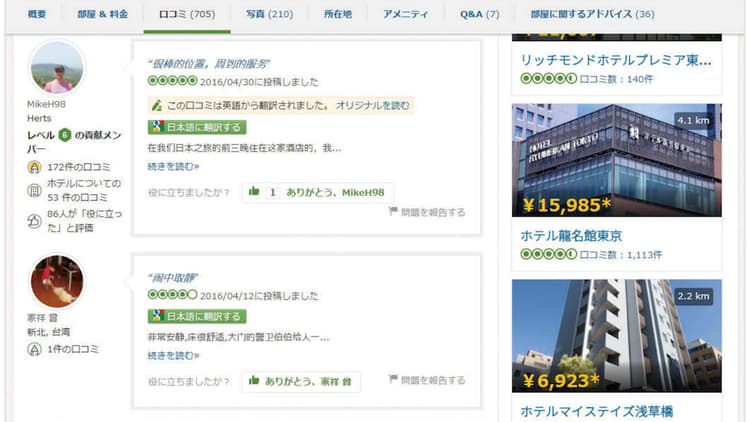Open リッチモンドホテルプレミア東… hotel link
This screenshot has width=750, height=422.
tap(616, 60)
